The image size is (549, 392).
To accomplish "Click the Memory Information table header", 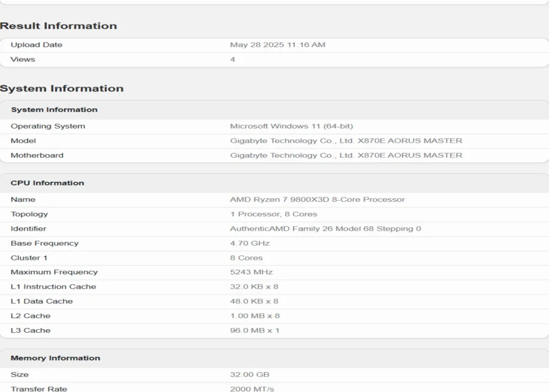I will click(55, 358).
